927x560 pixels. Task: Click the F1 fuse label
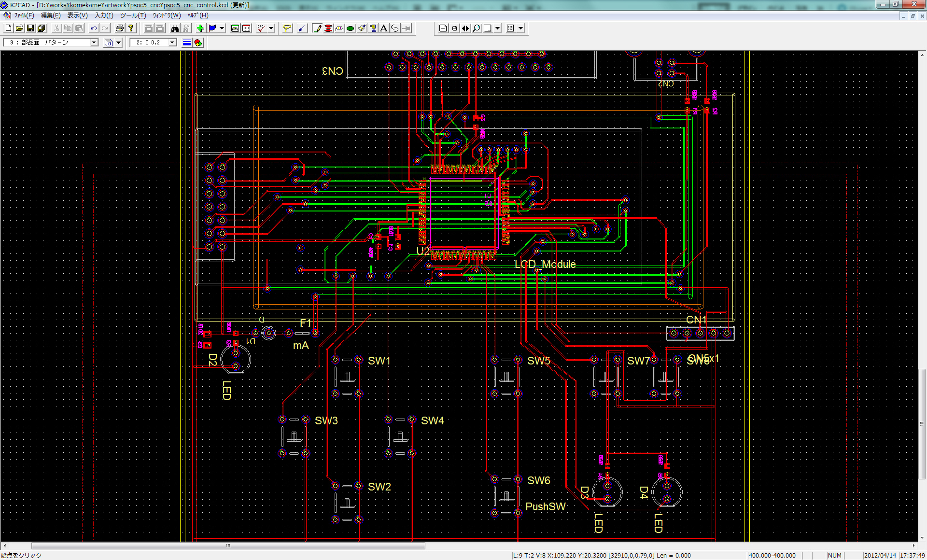click(x=306, y=323)
